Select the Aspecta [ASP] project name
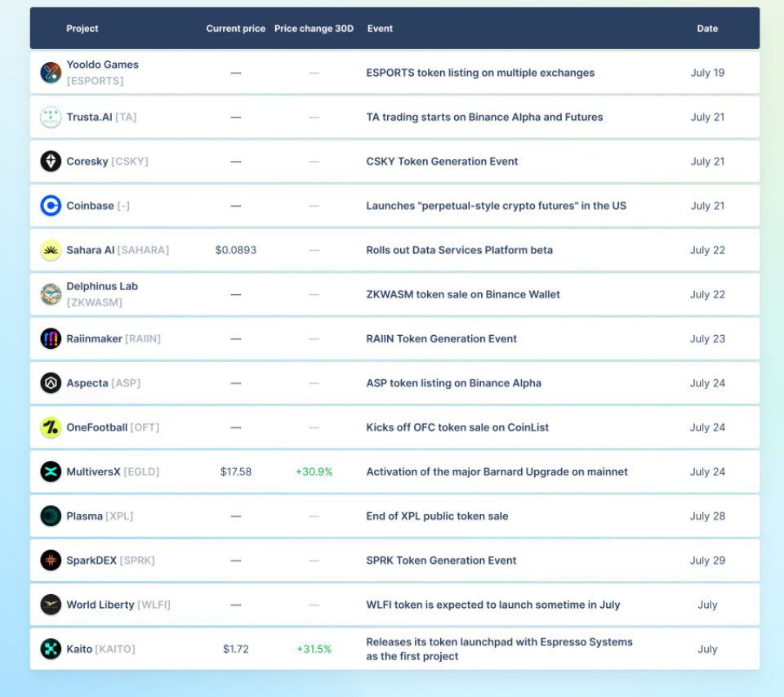This screenshot has width=784, height=697. coord(104,383)
